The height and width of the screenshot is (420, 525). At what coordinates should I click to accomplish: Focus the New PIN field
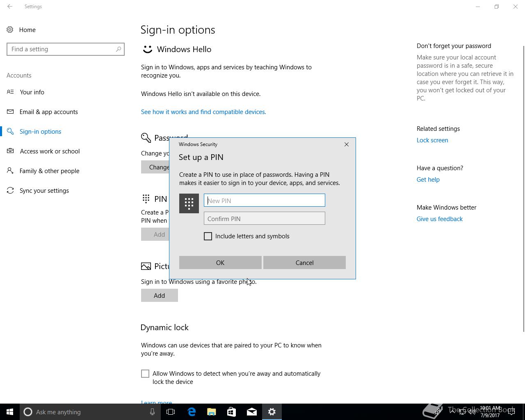(265, 200)
